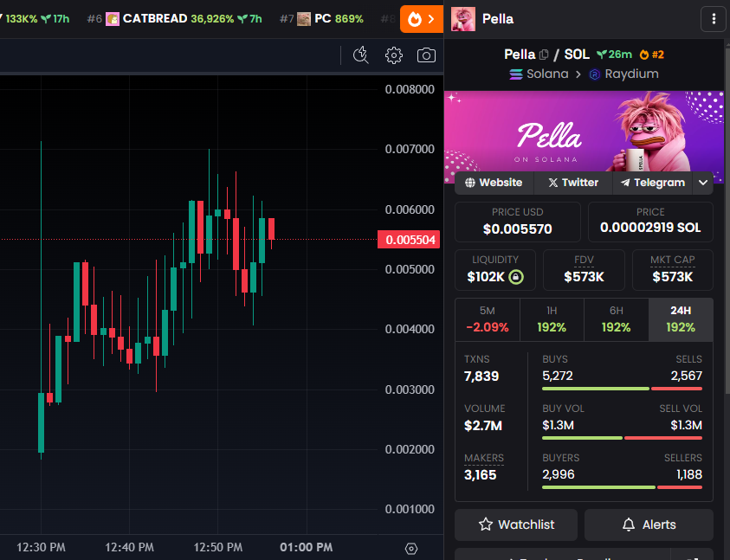The height and width of the screenshot is (560, 730).
Task: Click the PRICE USD $0.005570 box
Action: [518, 222]
